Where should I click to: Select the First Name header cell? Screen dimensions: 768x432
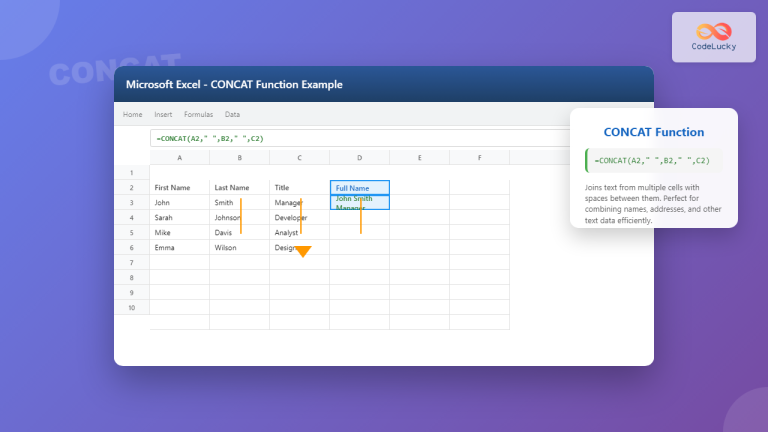point(179,187)
